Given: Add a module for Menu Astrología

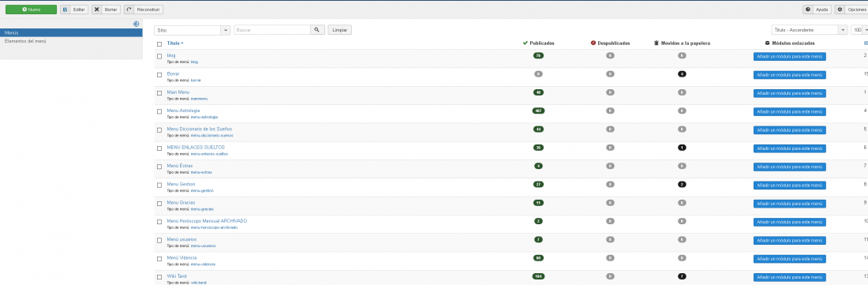Looking at the screenshot, I should (x=789, y=112).
